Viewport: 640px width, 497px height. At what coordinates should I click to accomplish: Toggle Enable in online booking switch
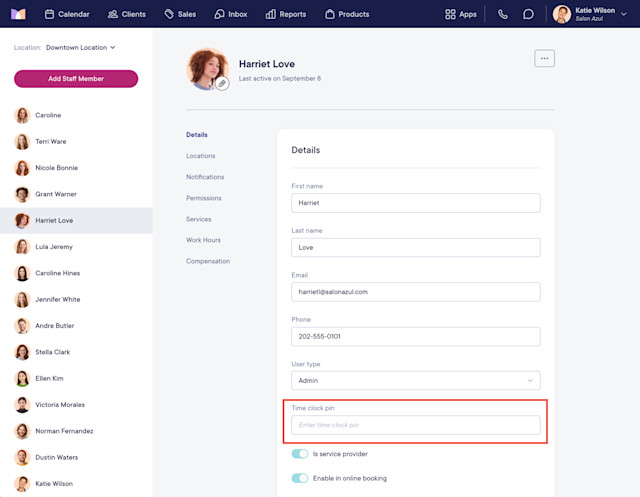pyautogui.click(x=300, y=478)
